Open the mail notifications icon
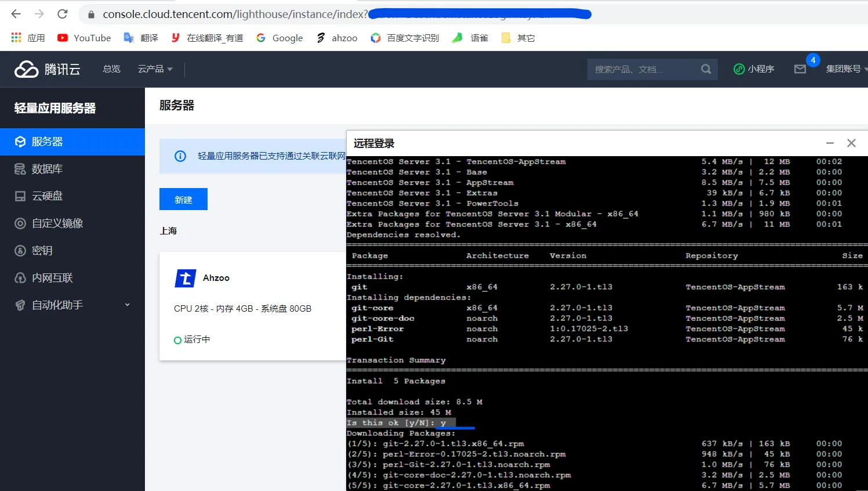Image resolution: width=868 pixels, height=491 pixels. [x=800, y=69]
